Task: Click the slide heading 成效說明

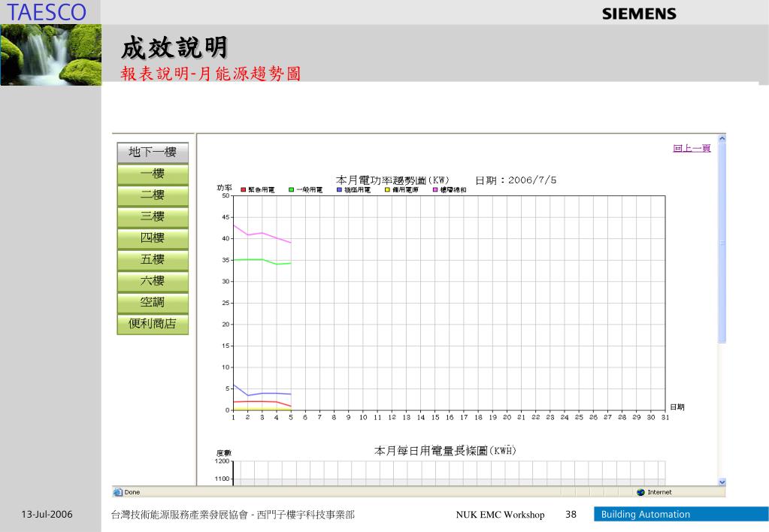Action: [x=174, y=47]
